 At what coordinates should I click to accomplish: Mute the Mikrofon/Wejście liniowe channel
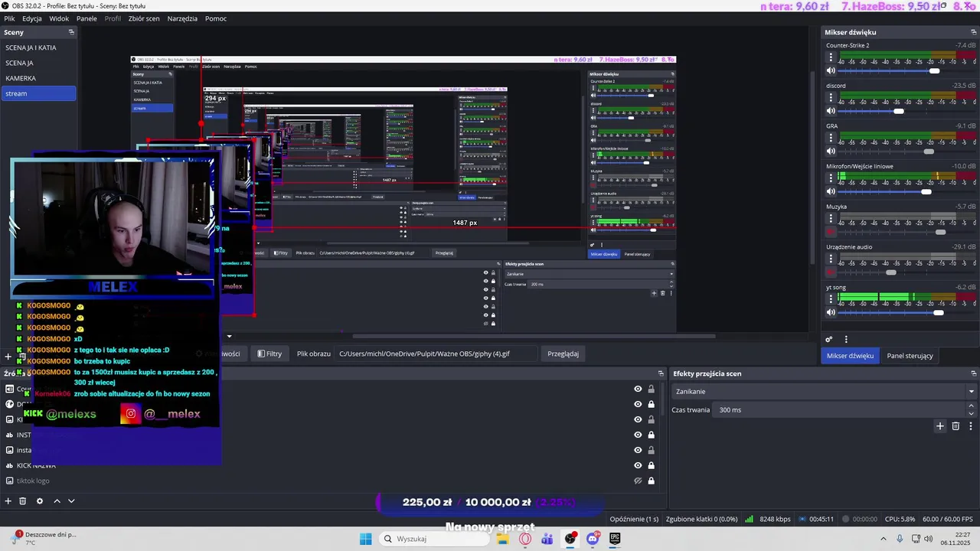click(831, 191)
